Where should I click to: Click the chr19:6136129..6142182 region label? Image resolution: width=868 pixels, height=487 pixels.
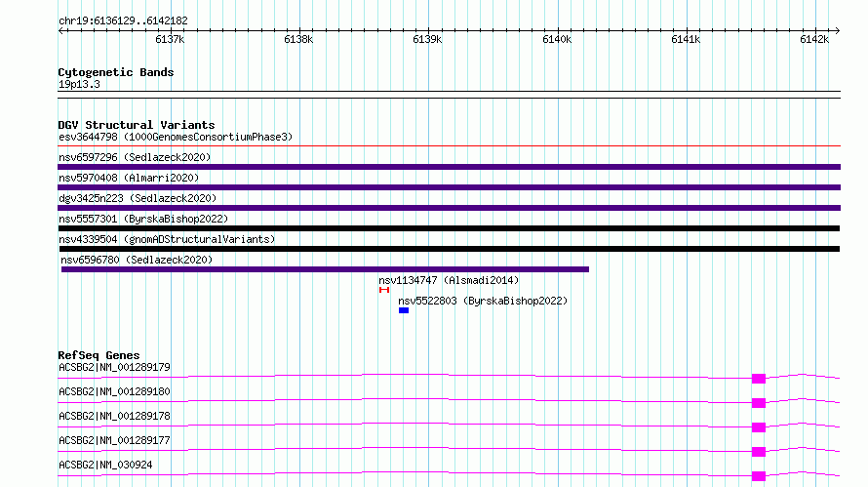[123, 21]
